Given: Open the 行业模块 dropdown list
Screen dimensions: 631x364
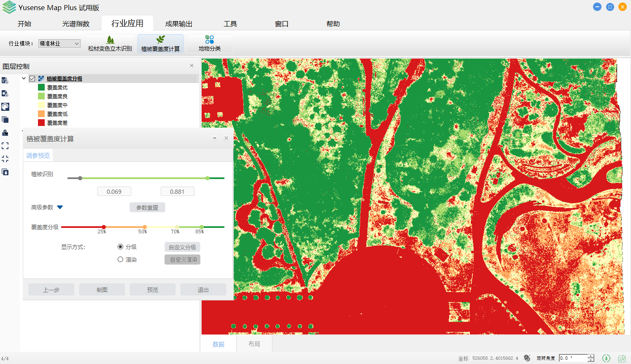Looking at the screenshot, I should tap(59, 43).
